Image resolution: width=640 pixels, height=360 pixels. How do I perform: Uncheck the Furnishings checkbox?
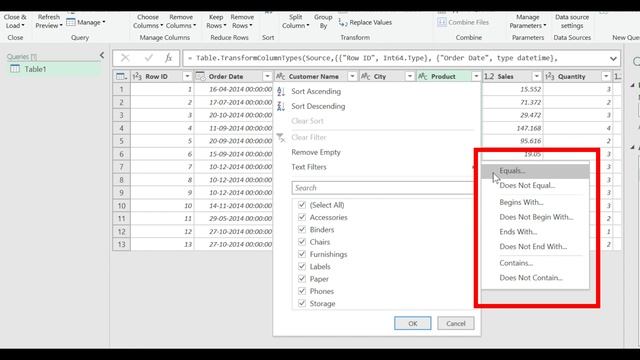click(302, 254)
